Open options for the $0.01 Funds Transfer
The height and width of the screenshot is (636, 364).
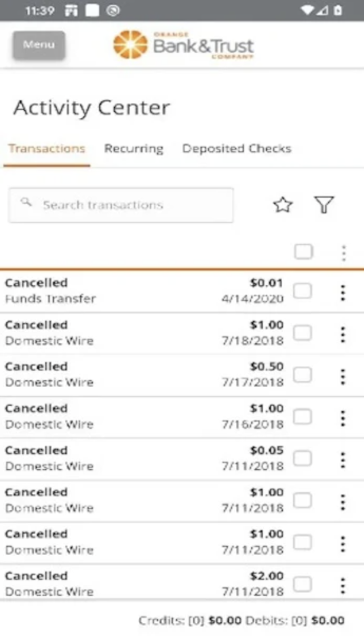coord(343,293)
